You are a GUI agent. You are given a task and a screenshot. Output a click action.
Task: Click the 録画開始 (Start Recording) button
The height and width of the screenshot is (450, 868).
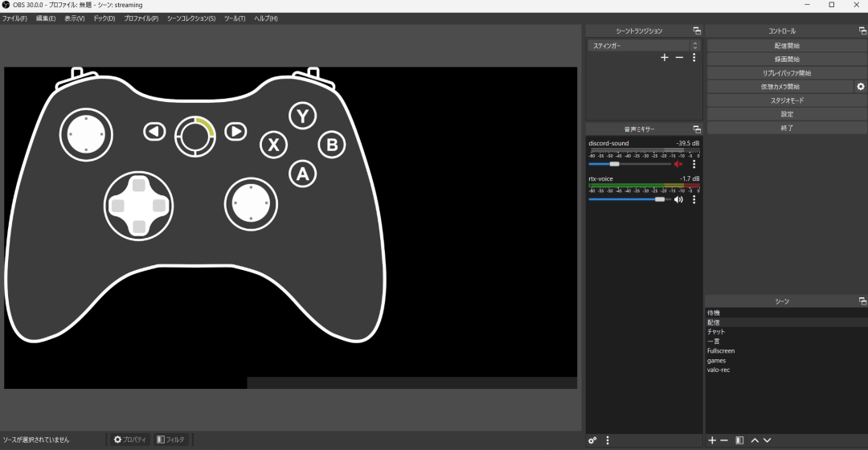[x=787, y=59]
